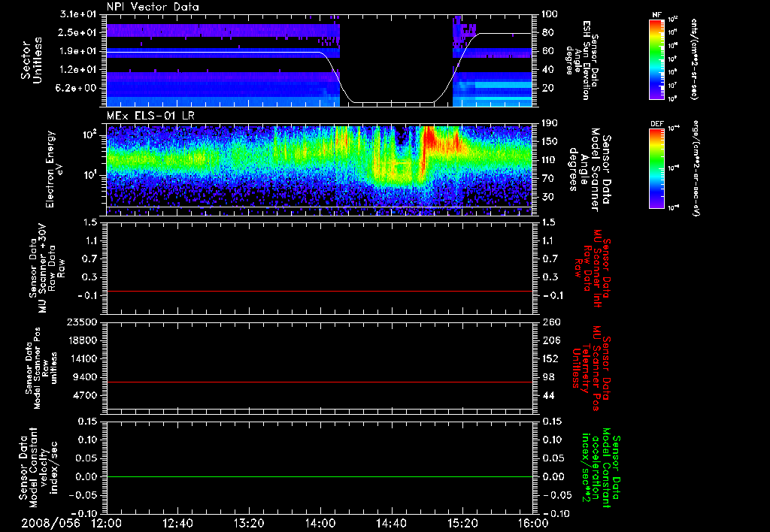Click the green zero-velocity line in the bottom panel
770x532 pixels.
(x=320, y=476)
